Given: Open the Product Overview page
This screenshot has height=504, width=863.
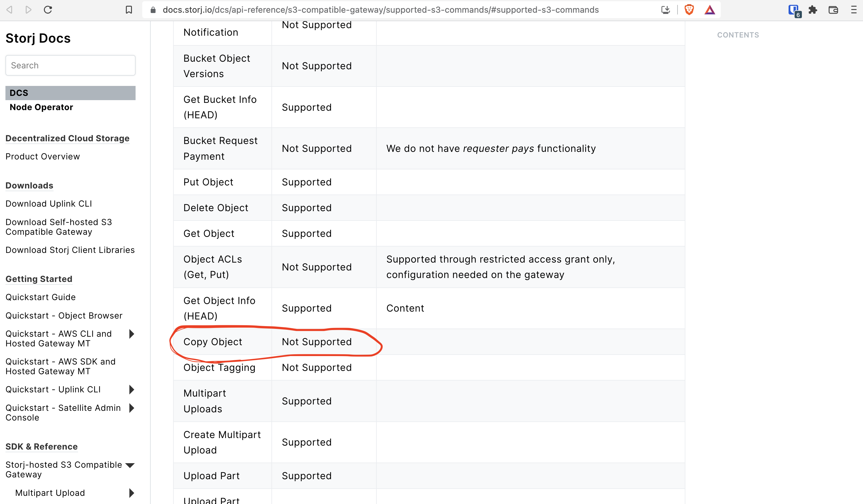Looking at the screenshot, I should pyautogui.click(x=42, y=156).
